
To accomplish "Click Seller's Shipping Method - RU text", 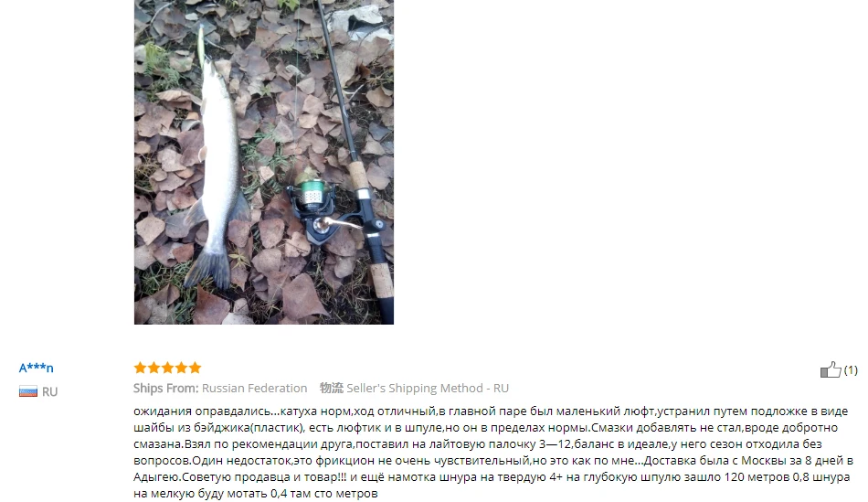I will [428, 388].
